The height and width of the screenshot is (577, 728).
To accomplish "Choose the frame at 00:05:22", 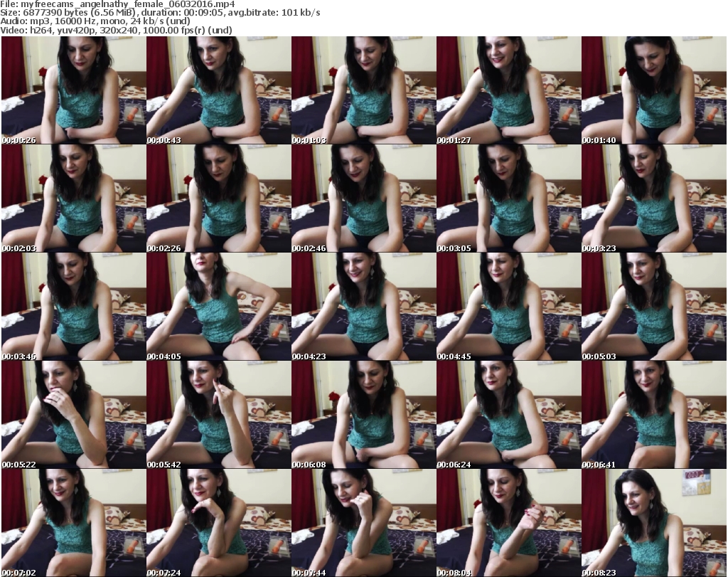I will point(73,415).
